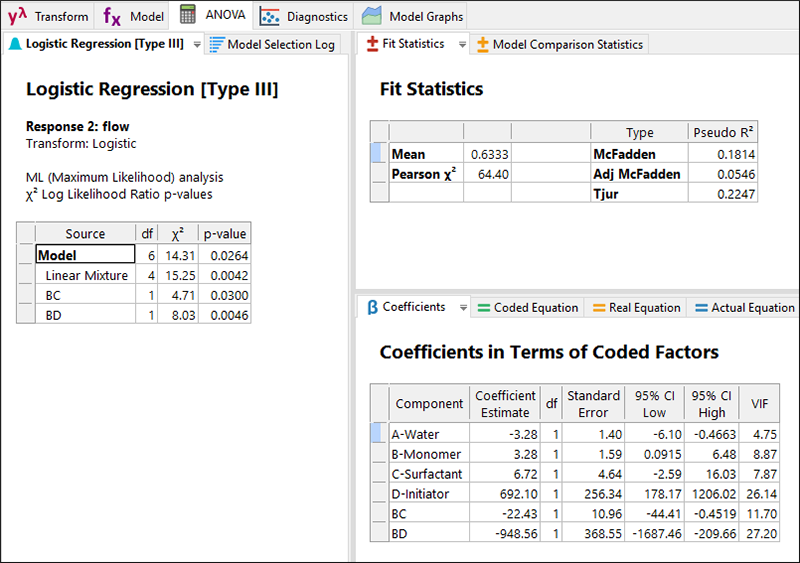
Task: Click the Model fx icon
Action: [x=113, y=16]
